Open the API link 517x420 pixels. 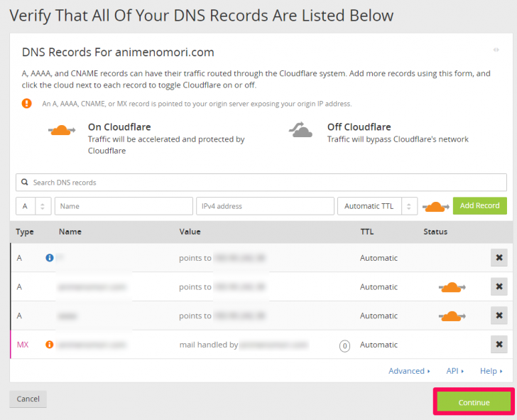coord(455,371)
